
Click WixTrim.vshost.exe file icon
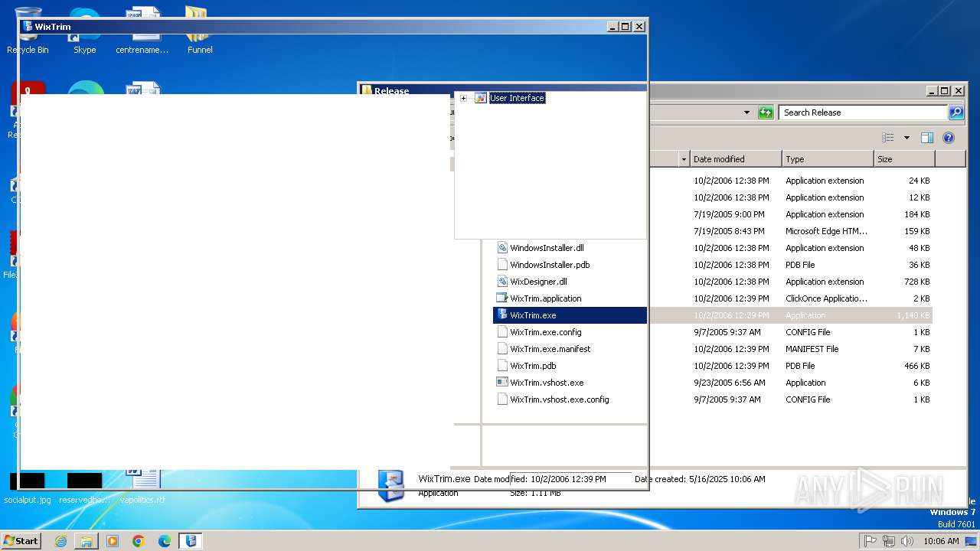tap(502, 383)
